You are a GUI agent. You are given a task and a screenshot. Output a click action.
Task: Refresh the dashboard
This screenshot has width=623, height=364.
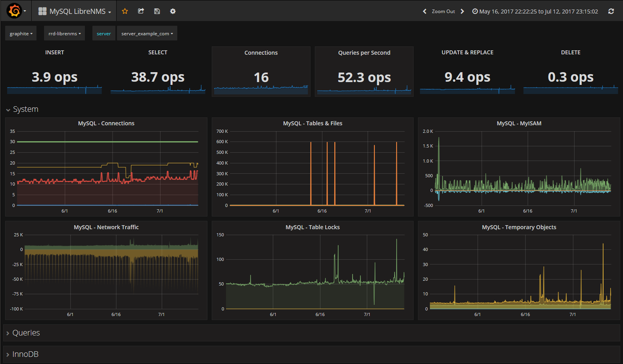click(611, 11)
